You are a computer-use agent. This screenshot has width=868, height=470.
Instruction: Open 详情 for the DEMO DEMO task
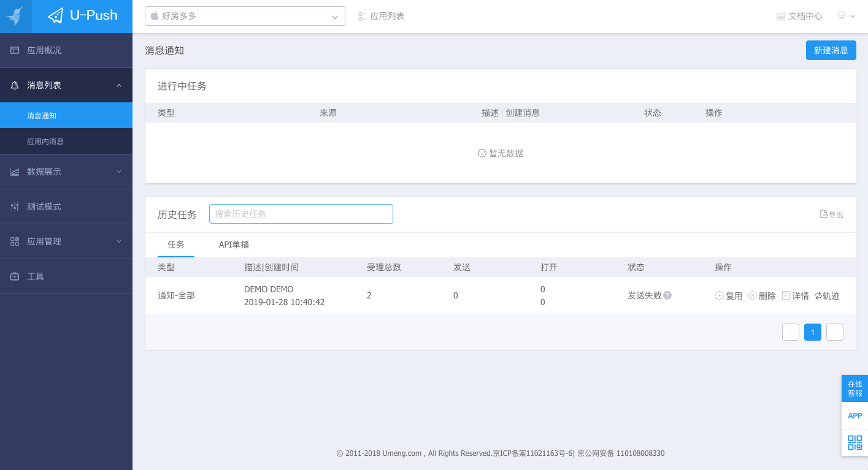[x=796, y=295]
